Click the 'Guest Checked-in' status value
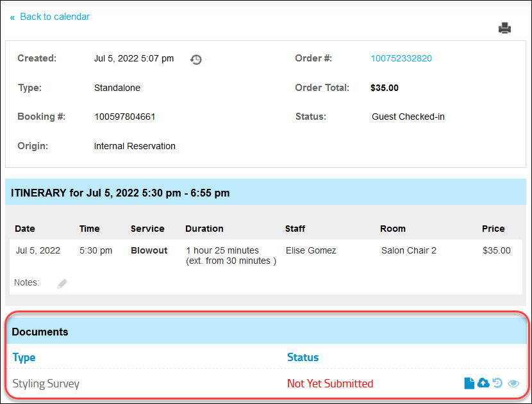Image resolution: width=532 pixels, height=404 pixels. 408,117
